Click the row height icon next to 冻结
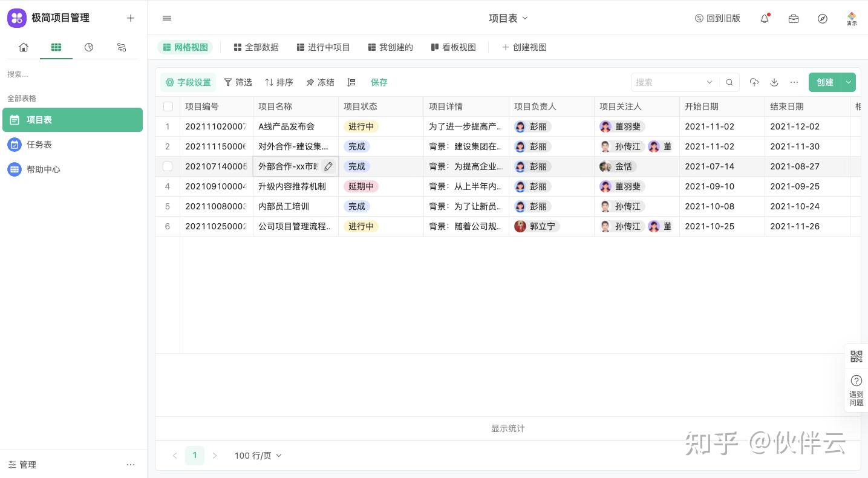Image resolution: width=868 pixels, height=478 pixels. pos(351,82)
